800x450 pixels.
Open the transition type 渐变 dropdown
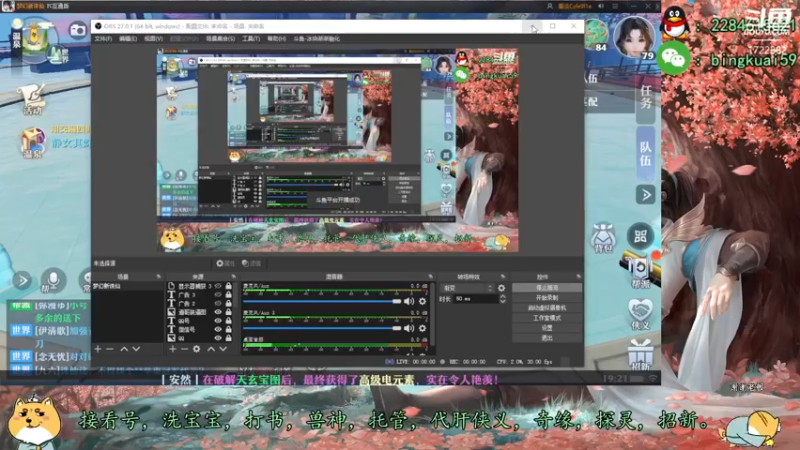click(x=467, y=288)
